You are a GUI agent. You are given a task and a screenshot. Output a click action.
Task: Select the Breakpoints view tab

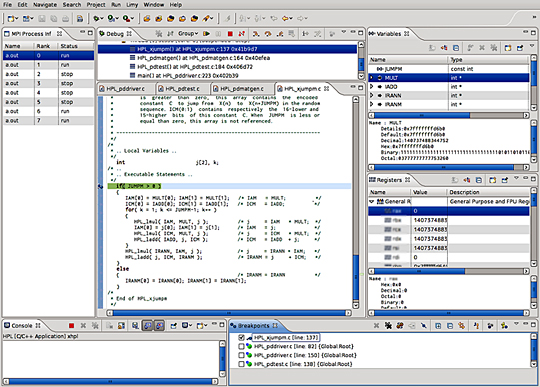pyautogui.click(x=254, y=325)
